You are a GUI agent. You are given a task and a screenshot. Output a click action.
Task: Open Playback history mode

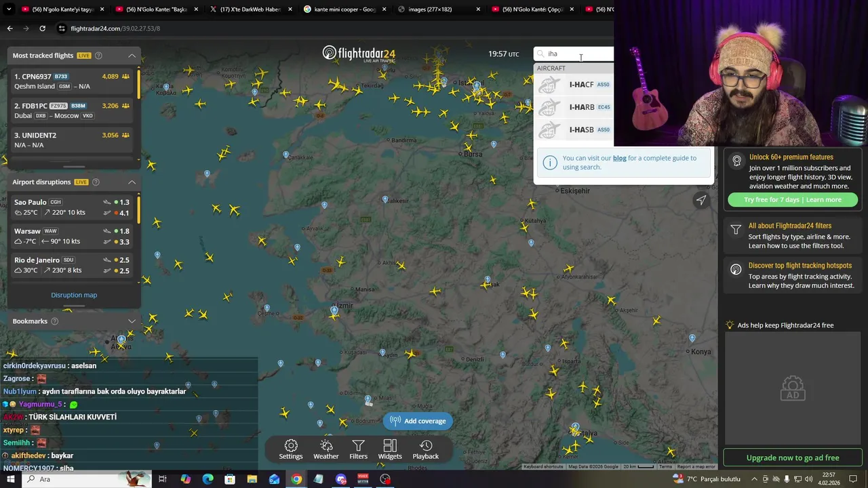click(x=426, y=449)
